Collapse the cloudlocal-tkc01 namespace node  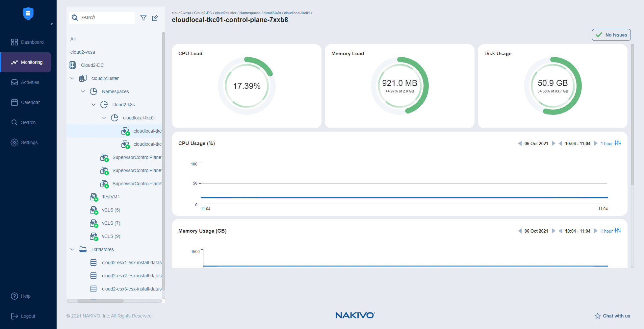(104, 118)
